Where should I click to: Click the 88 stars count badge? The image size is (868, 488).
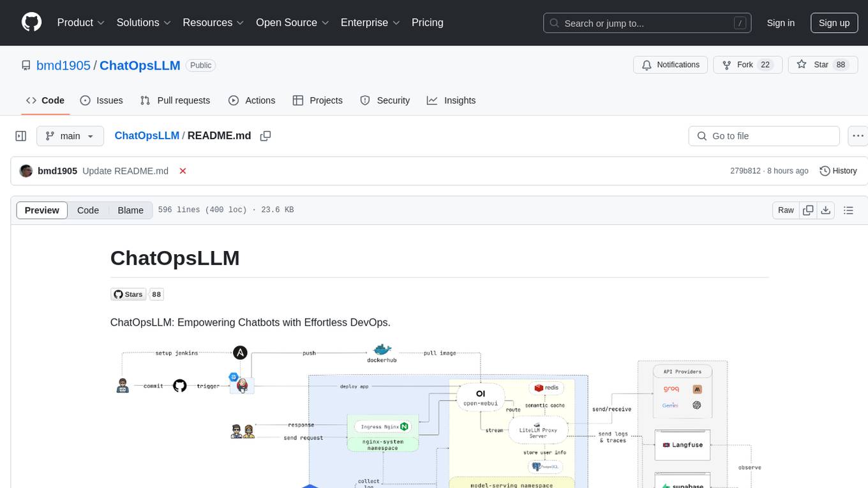pyautogui.click(x=156, y=294)
